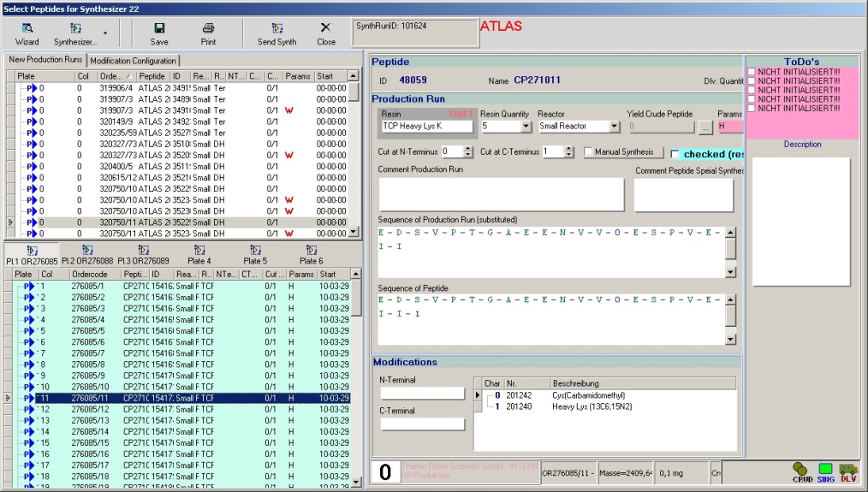The image size is (868, 492).
Task: Enable the Manual Synthesis checkbox
Action: click(589, 152)
